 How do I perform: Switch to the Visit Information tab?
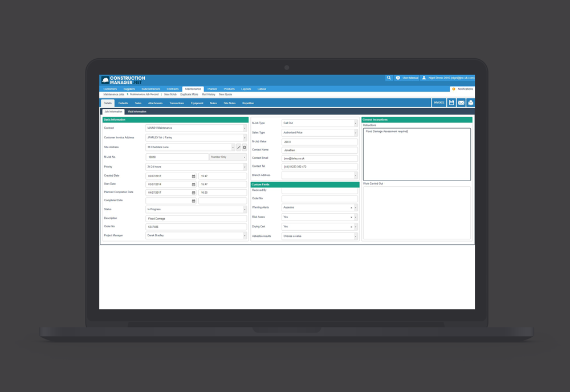137,112
